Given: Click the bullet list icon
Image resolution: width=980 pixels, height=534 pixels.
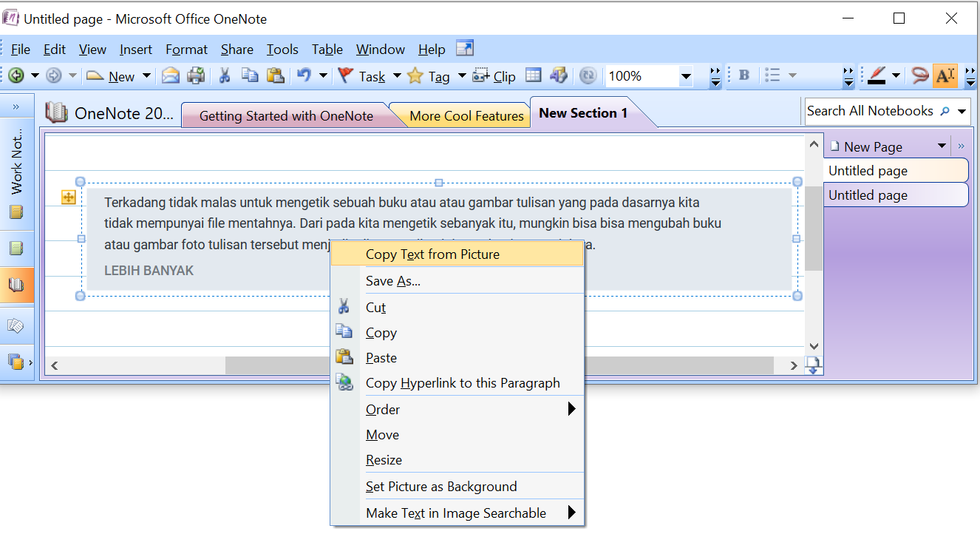Looking at the screenshot, I should 772,75.
